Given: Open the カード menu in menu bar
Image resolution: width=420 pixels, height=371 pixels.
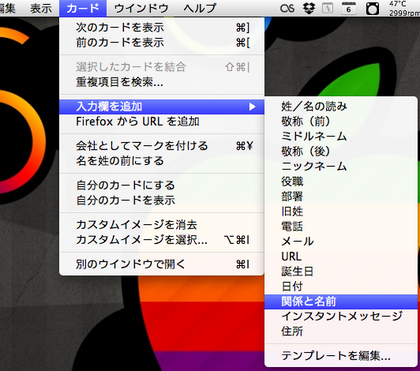Looking at the screenshot, I should (83, 8).
